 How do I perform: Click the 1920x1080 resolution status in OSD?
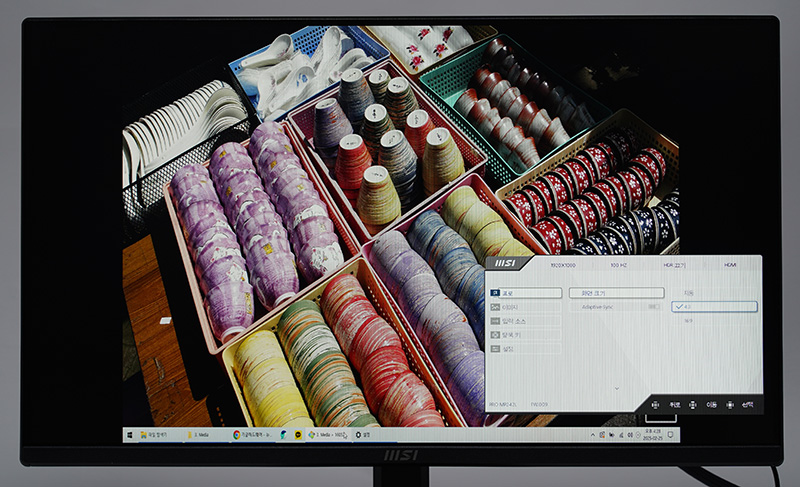pyautogui.click(x=562, y=265)
